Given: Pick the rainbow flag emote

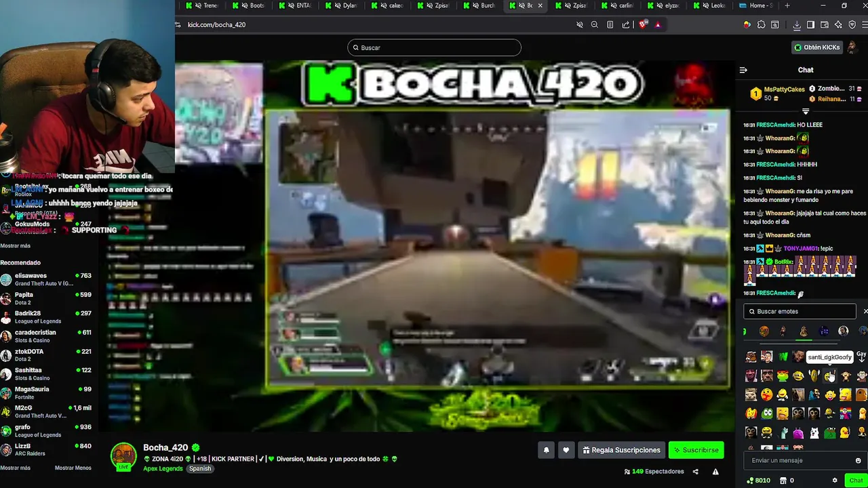Looking at the screenshot, I should tap(846, 413).
